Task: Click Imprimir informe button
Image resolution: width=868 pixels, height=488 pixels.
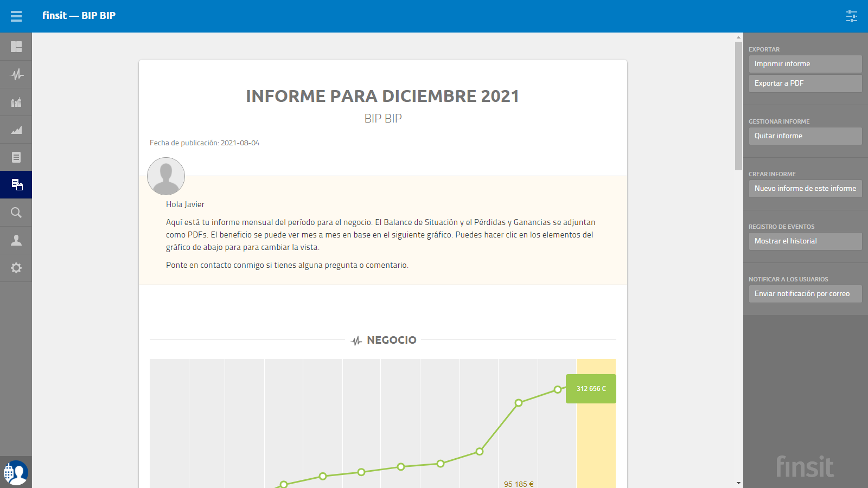Action: coord(805,64)
